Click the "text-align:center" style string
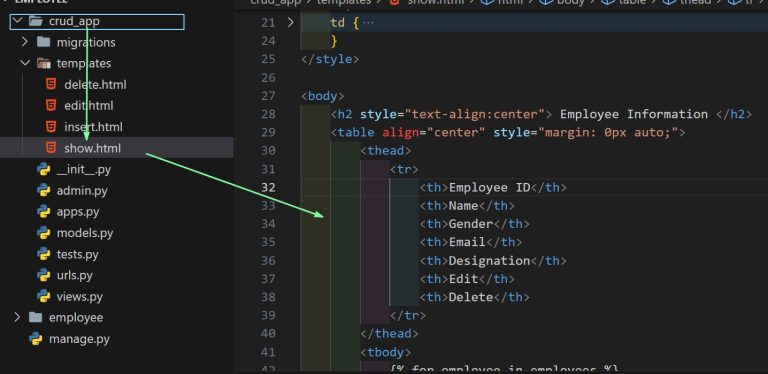Screen dimensions: 768x374 475,115
